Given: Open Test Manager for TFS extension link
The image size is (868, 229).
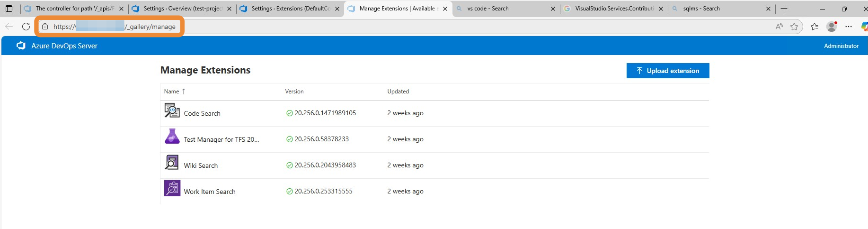Looking at the screenshot, I should pyautogui.click(x=221, y=139).
